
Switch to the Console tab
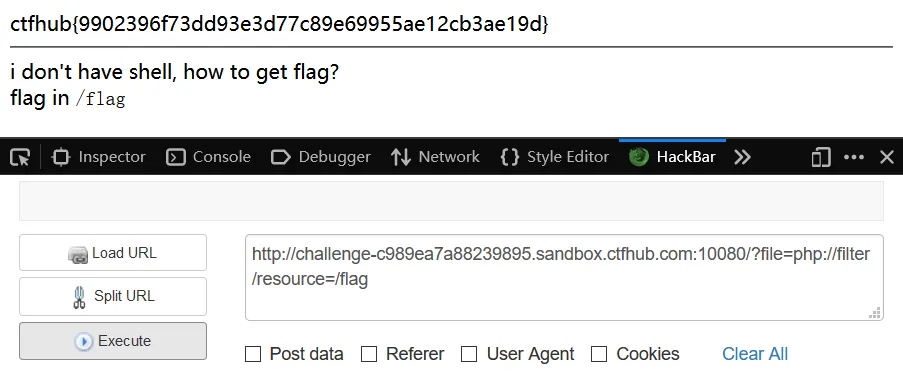pyautogui.click(x=208, y=157)
